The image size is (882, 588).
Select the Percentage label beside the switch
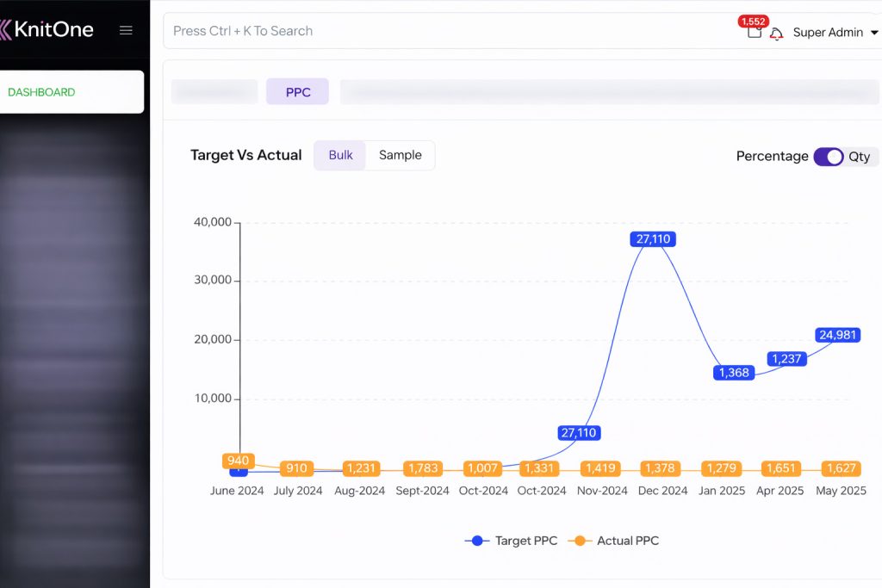772,157
